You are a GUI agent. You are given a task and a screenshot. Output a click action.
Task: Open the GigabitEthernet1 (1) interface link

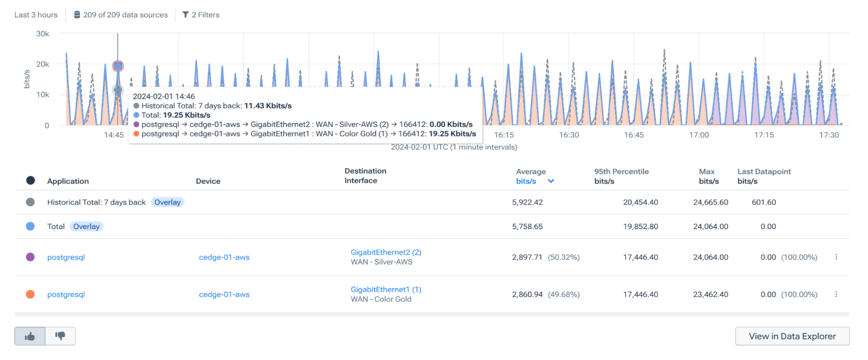[386, 289]
